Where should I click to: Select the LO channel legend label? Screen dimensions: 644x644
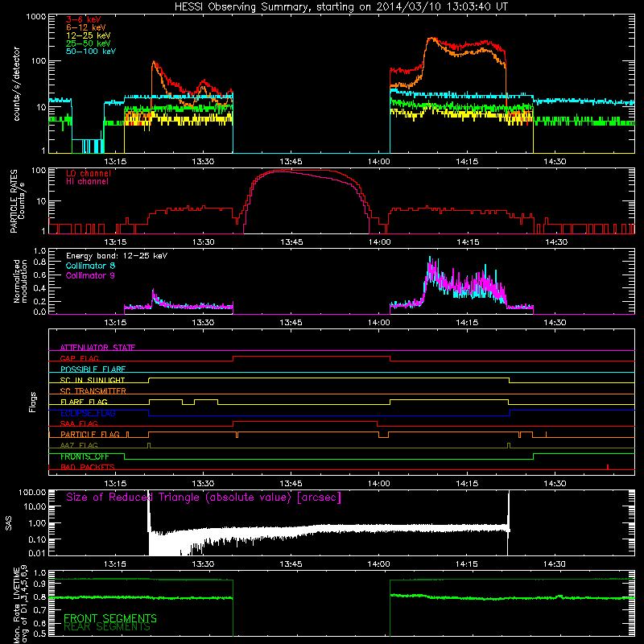[89, 173]
